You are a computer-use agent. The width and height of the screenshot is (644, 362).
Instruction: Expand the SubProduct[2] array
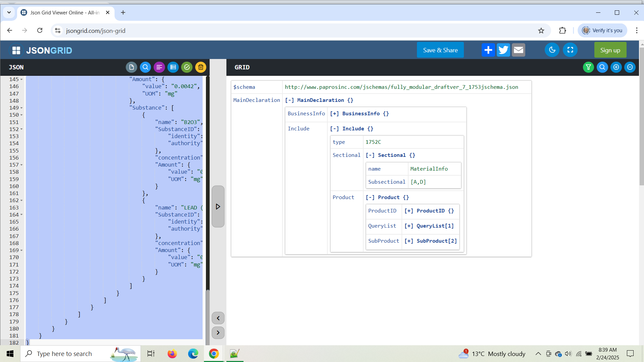tap(409, 241)
